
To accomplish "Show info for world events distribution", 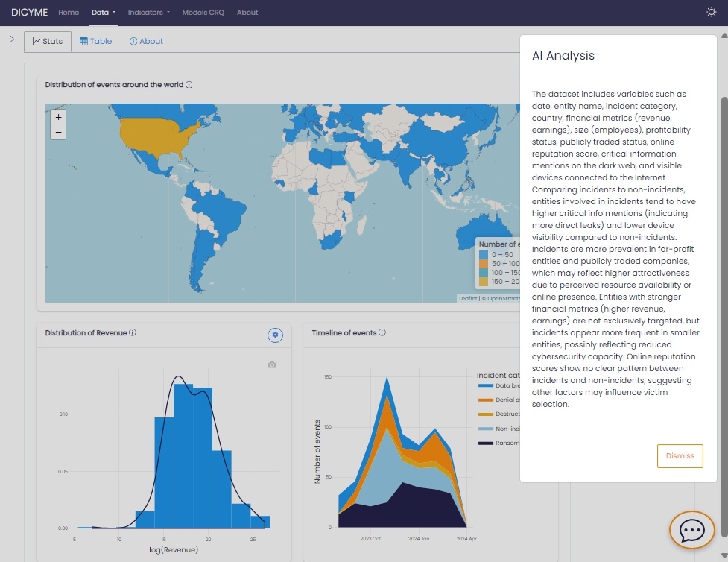I will [x=189, y=85].
